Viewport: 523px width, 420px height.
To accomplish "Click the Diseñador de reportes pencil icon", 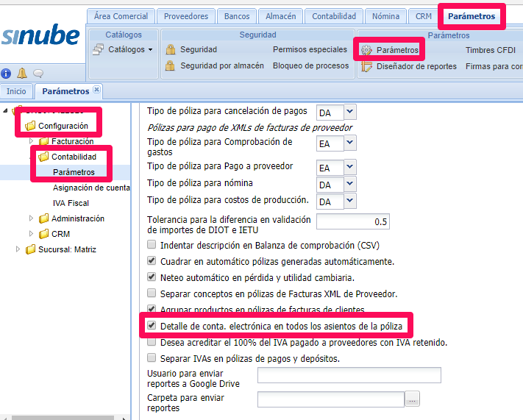I will pyautogui.click(x=366, y=66).
